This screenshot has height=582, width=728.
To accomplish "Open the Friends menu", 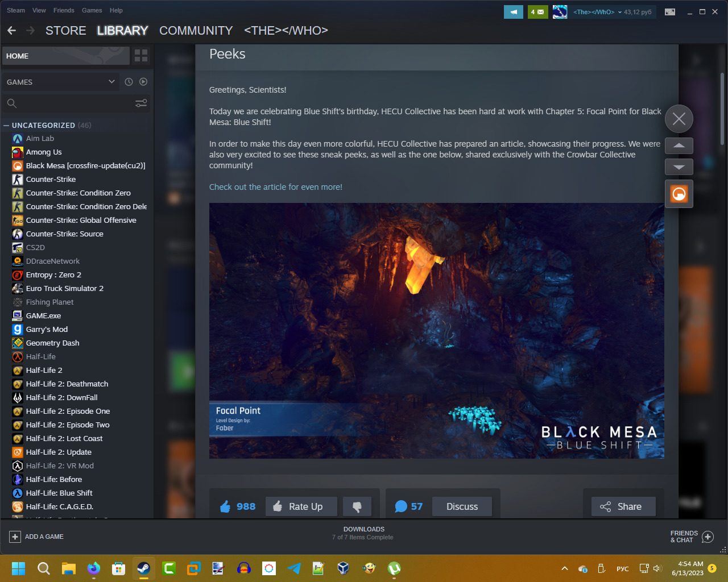I will pyautogui.click(x=64, y=10).
